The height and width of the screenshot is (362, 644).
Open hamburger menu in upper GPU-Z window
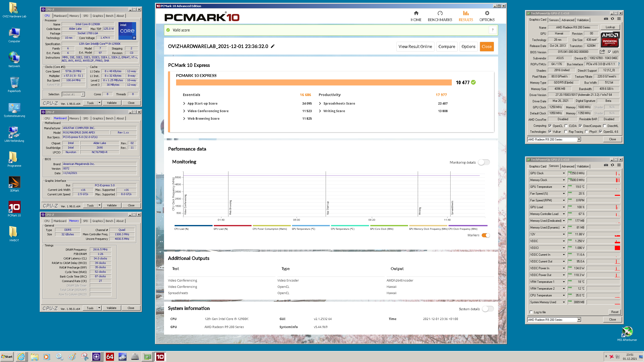(619, 19)
